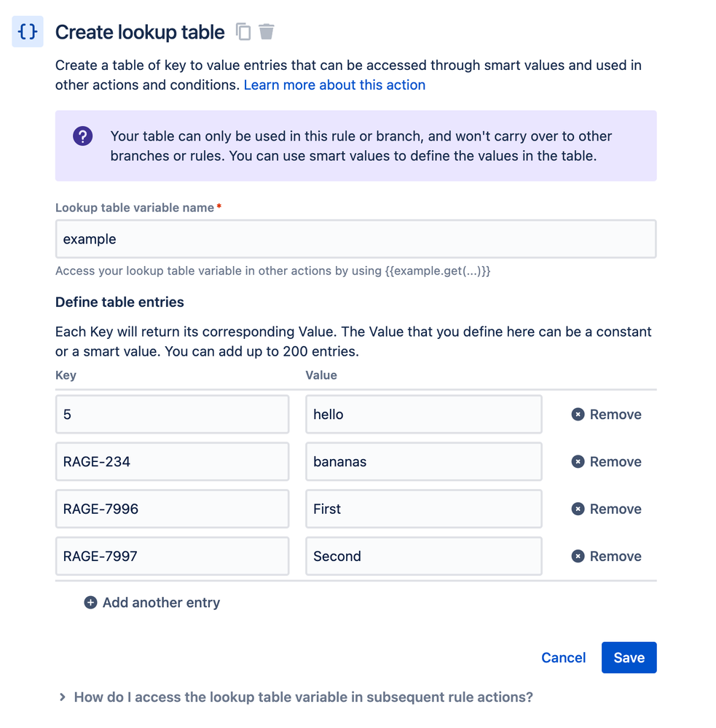This screenshot has height=728, width=716.
Task: Click the lookup table variable name field
Action: (355, 239)
